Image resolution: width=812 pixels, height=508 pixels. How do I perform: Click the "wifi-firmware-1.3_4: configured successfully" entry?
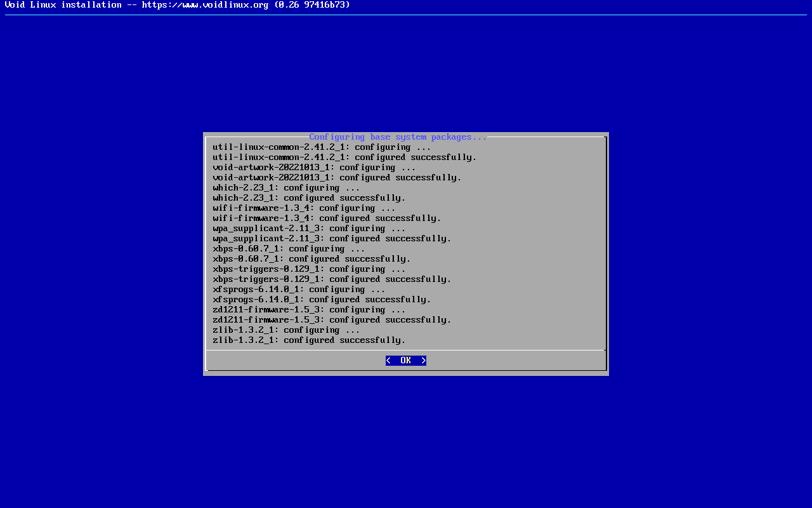[327, 218]
